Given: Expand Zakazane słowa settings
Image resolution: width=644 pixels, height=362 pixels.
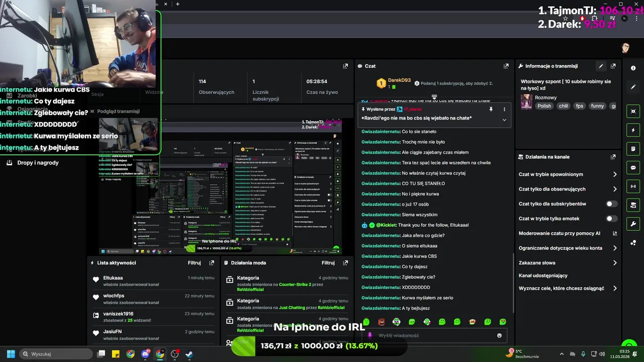Looking at the screenshot, I should pyautogui.click(x=615, y=262).
